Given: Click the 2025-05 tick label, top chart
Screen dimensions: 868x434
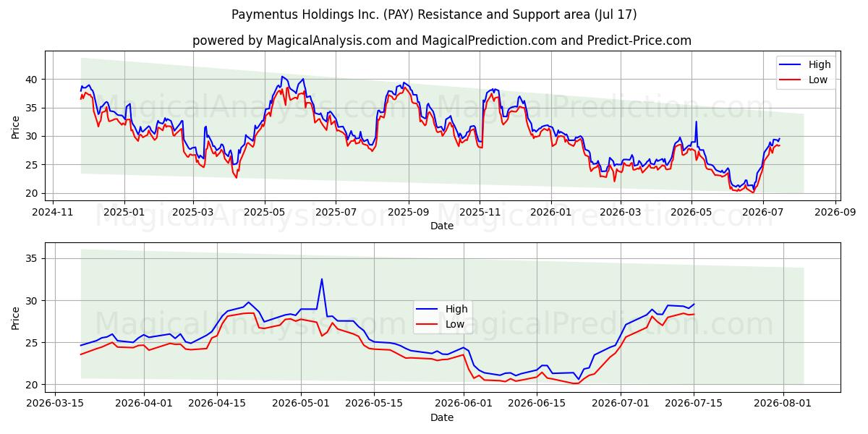Looking at the screenshot, I should pos(265,213).
